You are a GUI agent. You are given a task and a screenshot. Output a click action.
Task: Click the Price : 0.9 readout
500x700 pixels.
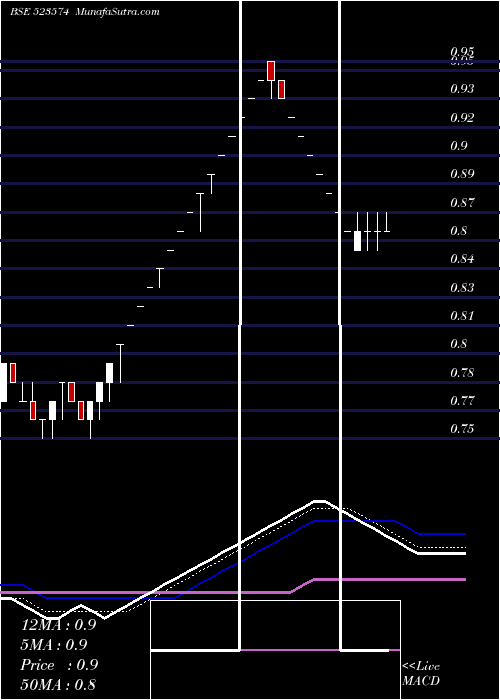pos(59,665)
